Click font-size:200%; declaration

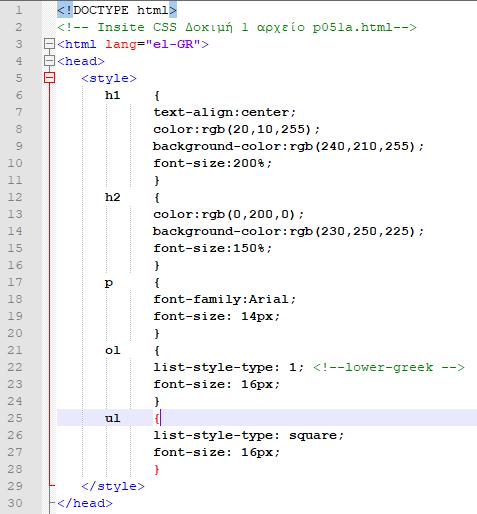point(212,163)
